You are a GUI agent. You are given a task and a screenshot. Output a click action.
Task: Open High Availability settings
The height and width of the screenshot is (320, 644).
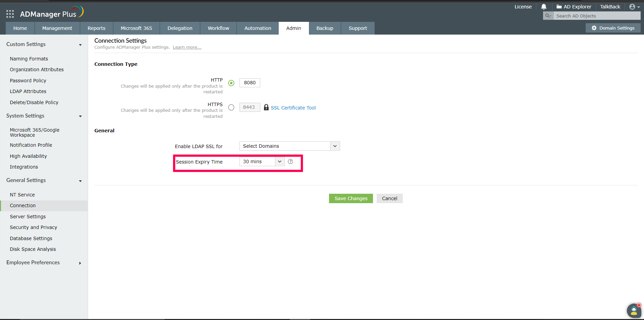(28, 156)
